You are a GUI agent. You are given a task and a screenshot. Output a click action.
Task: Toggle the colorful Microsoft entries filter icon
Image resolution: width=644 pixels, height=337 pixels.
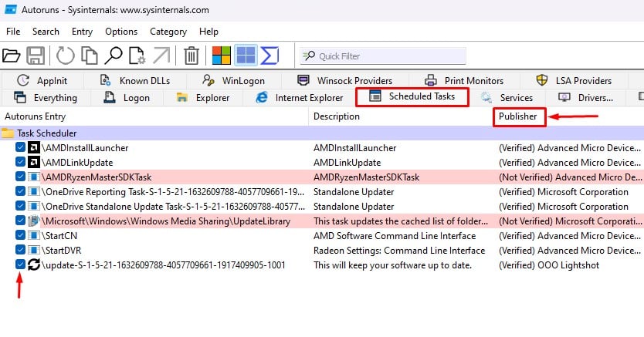[x=222, y=56]
